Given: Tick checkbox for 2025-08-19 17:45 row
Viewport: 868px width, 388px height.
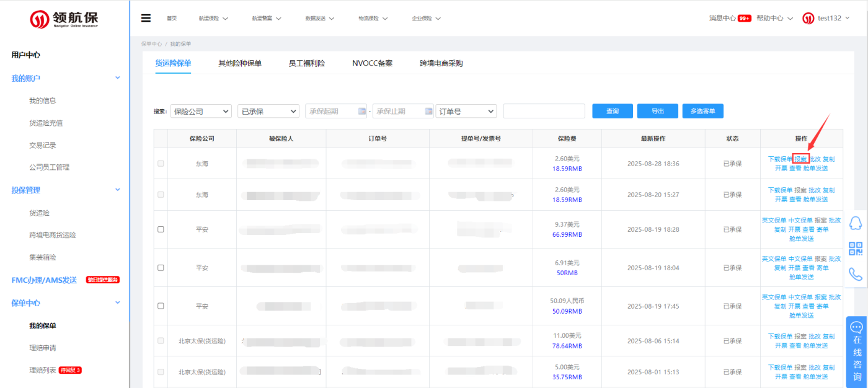Looking at the screenshot, I should (161, 306).
